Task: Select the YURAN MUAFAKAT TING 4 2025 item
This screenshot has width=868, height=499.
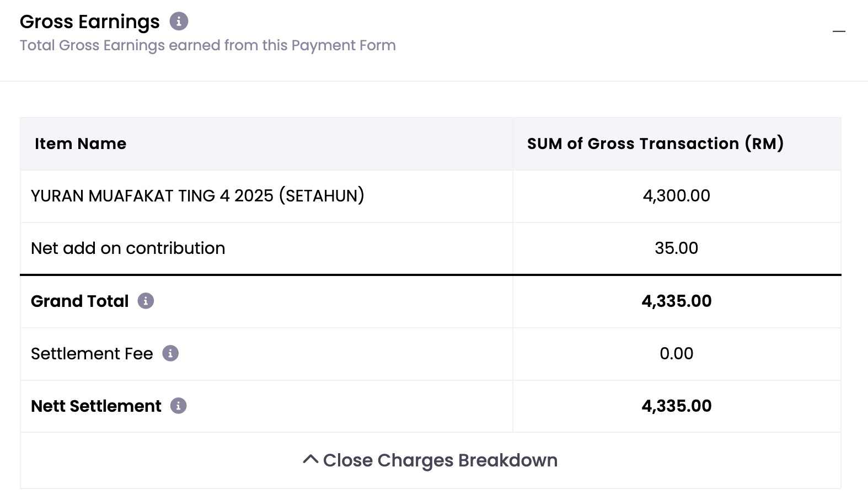Action: [x=197, y=196]
